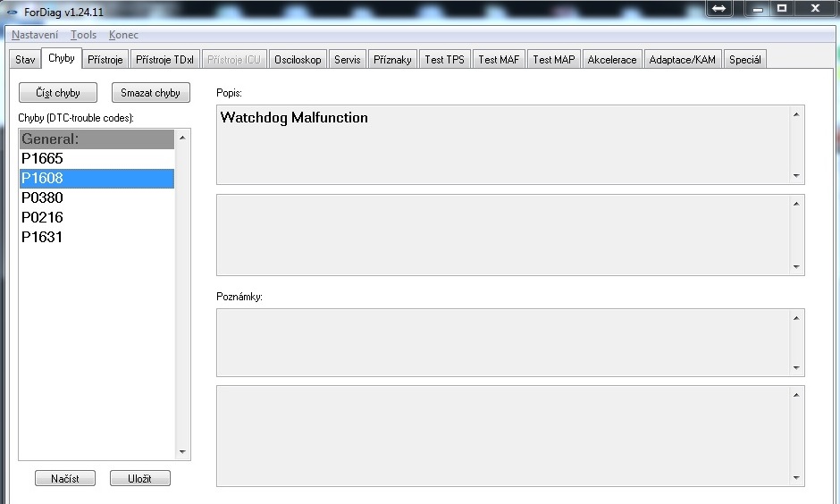Open the Tools menu
The height and width of the screenshot is (504, 840).
(83, 35)
